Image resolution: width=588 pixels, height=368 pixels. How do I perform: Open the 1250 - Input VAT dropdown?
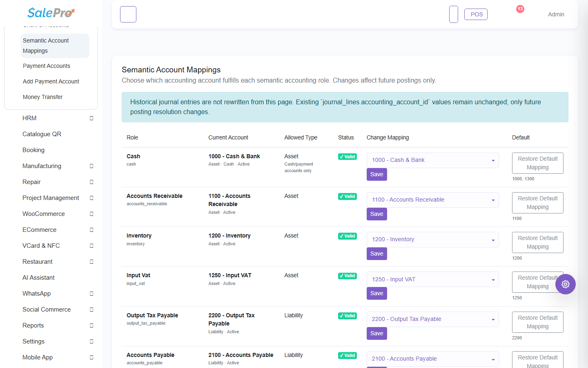pyautogui.click(x=433, y=279)
